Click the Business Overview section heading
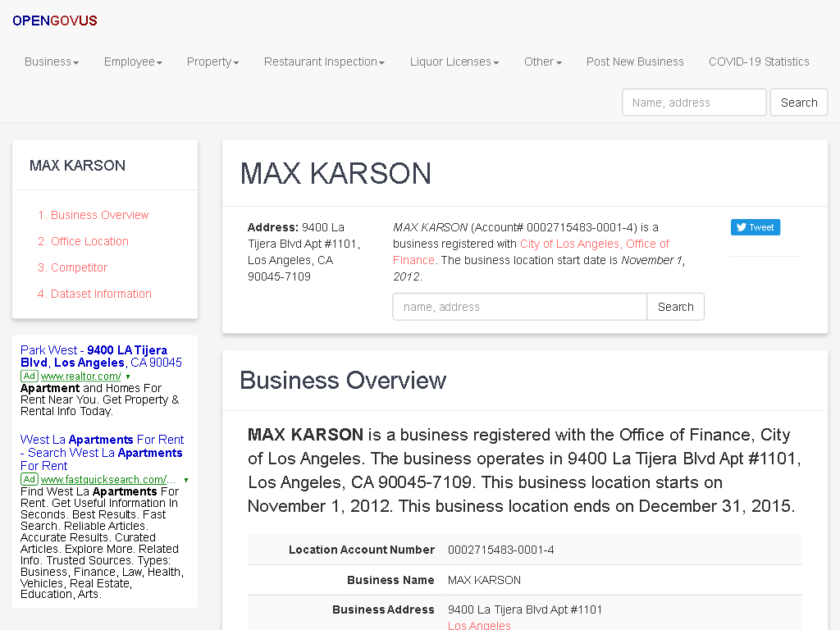840x630 pixels. (342, 381)
